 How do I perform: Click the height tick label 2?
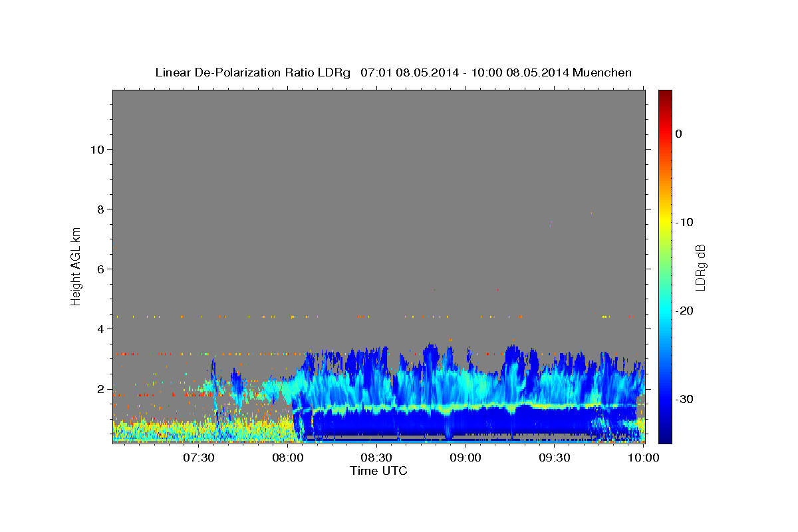coord(100,389)
